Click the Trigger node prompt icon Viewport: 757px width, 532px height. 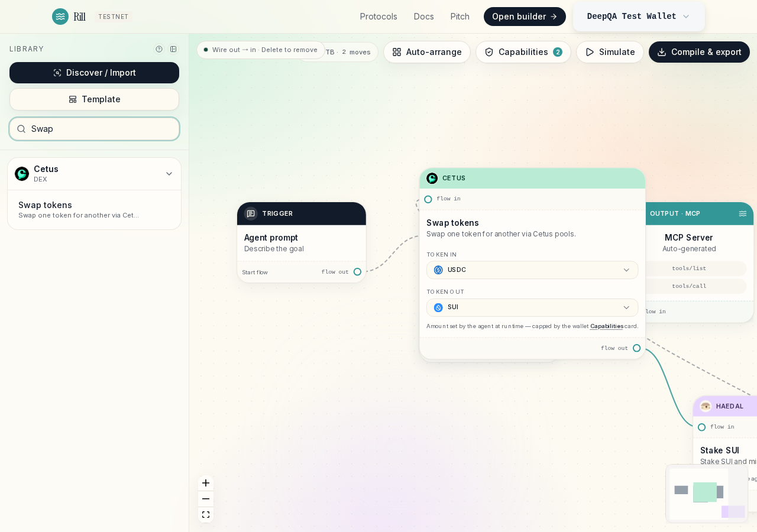[251, 213]
